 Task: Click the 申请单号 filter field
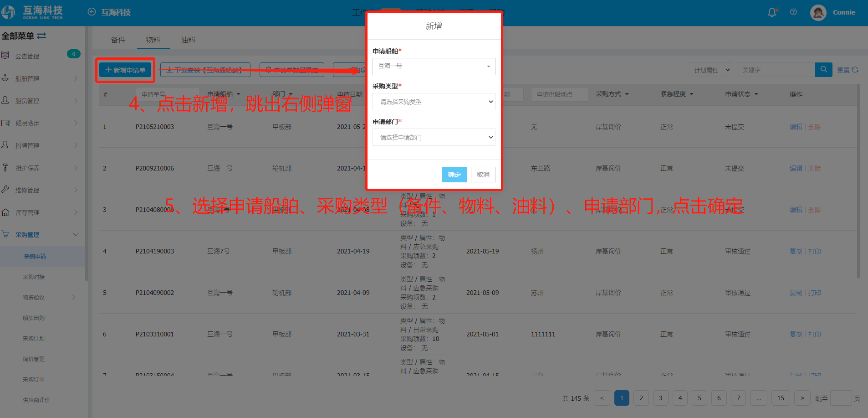click(x=168, y=94)
